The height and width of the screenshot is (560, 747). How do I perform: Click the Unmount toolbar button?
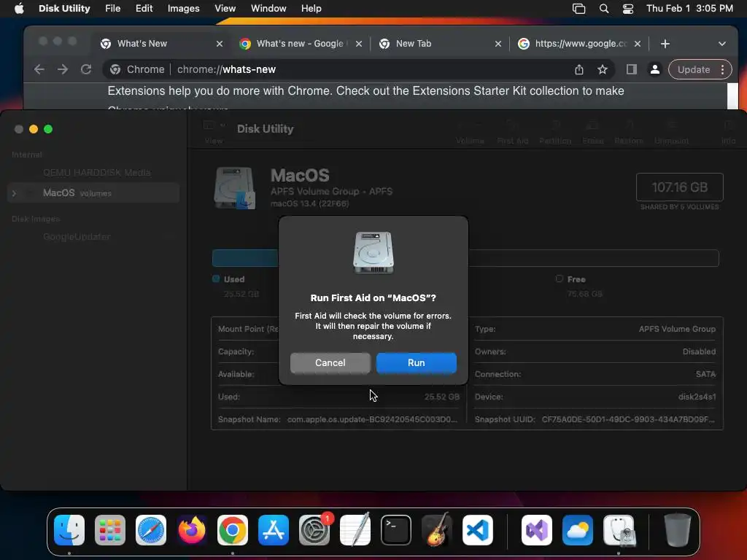pyautogui.click(x=671, y=131)
